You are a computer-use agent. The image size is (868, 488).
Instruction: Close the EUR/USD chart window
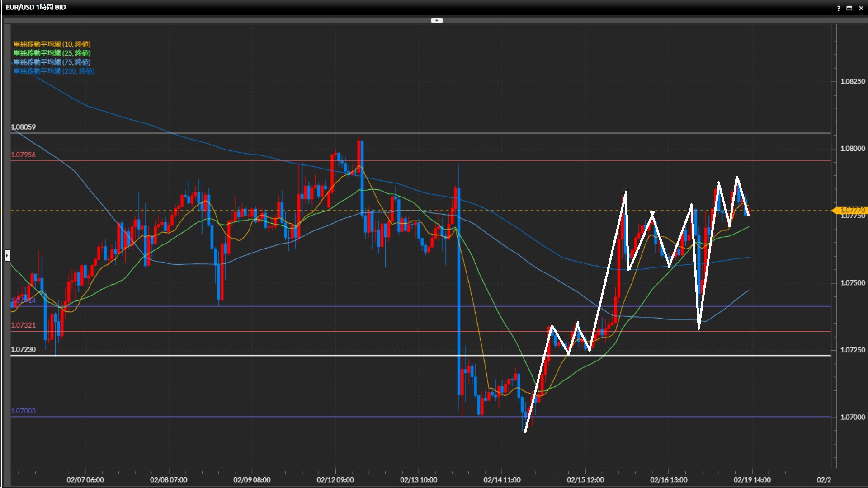(x=861, y=8)
